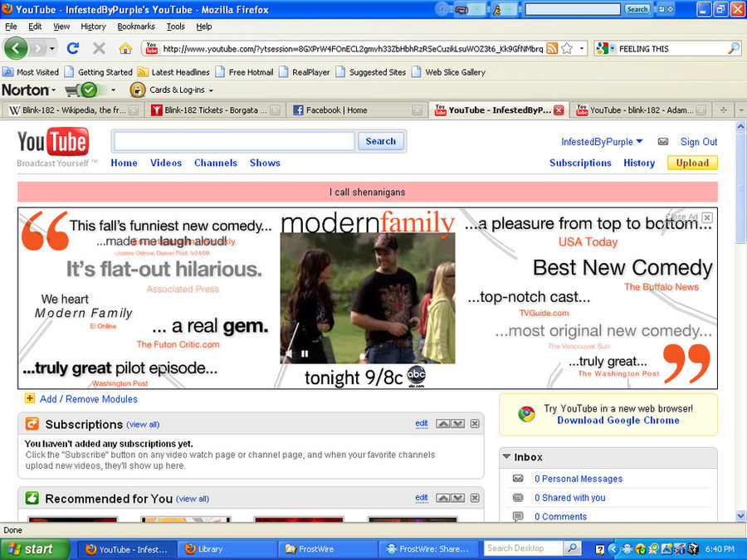Open the Add / Remove Modules link
This screenshot has width=747, height=560.
89,399
